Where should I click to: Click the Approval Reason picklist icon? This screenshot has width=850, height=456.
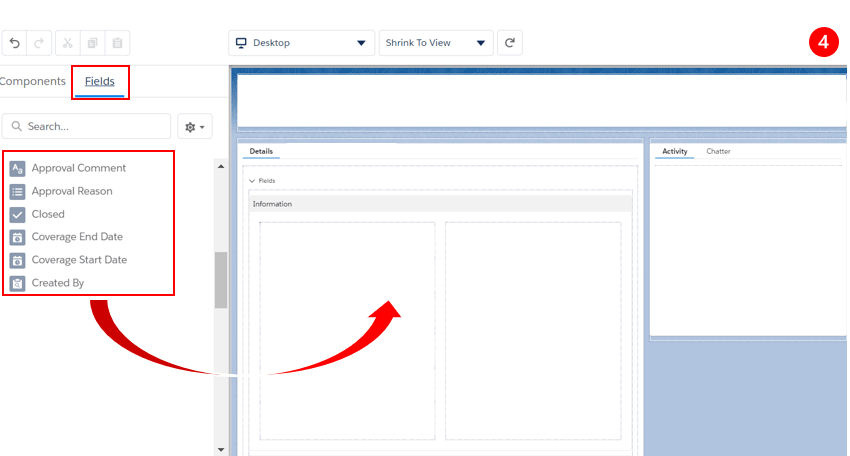click(x=17, y=191)
